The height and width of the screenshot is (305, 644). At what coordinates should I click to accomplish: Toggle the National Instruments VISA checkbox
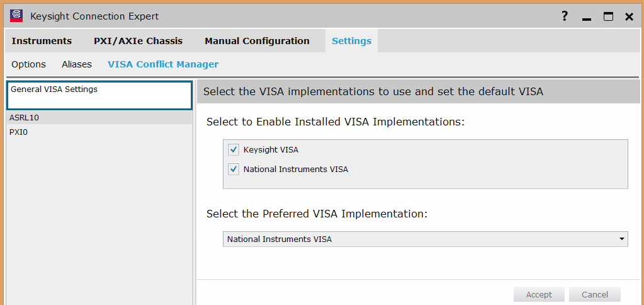pyautogui.click(x=234, y=169)
